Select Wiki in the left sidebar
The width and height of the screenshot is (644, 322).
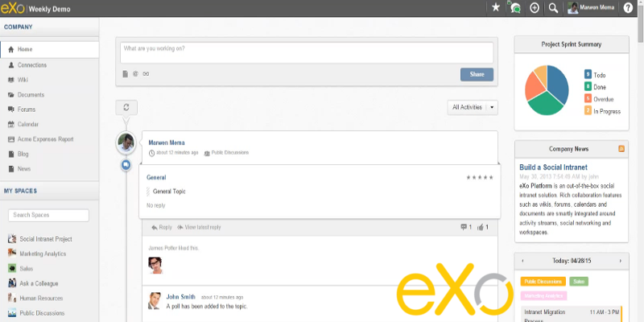pos(23,80)
